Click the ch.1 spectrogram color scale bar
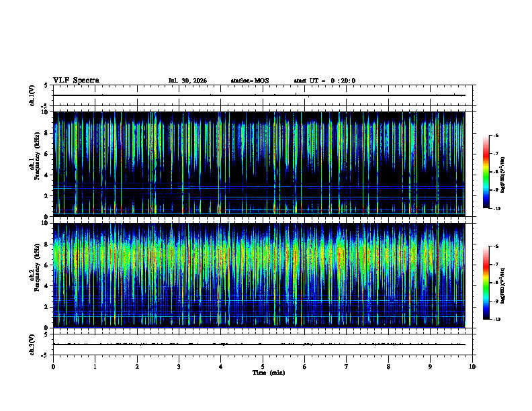Screen dimensions: 532x411 pyautogui.click(x=486, y=172)
